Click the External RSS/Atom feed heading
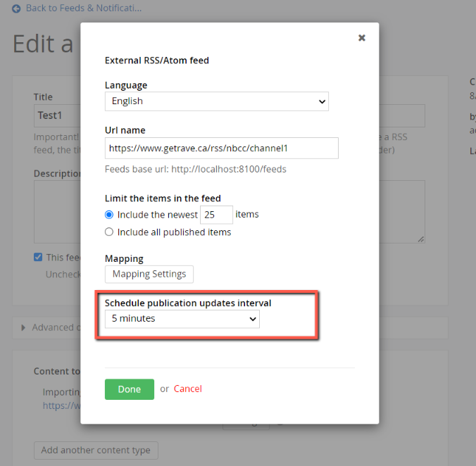The image size is (476, 466). tap(157, 61)
